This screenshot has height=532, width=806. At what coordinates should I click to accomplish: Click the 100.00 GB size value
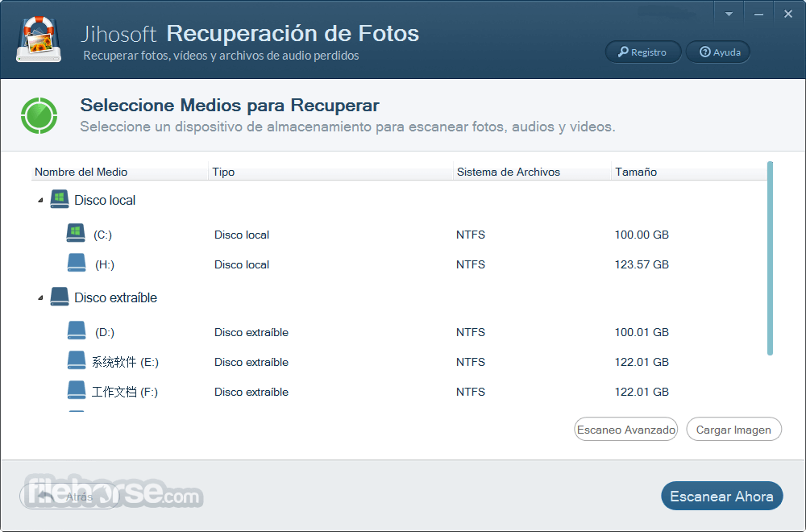[x=642, y=235]
